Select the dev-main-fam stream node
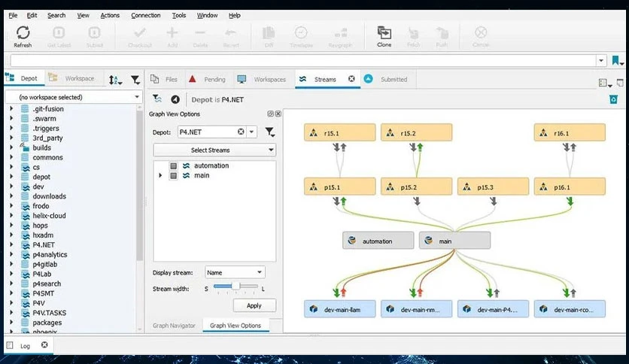The width and height of the screenshot is (629, 364). coord(340,309)
